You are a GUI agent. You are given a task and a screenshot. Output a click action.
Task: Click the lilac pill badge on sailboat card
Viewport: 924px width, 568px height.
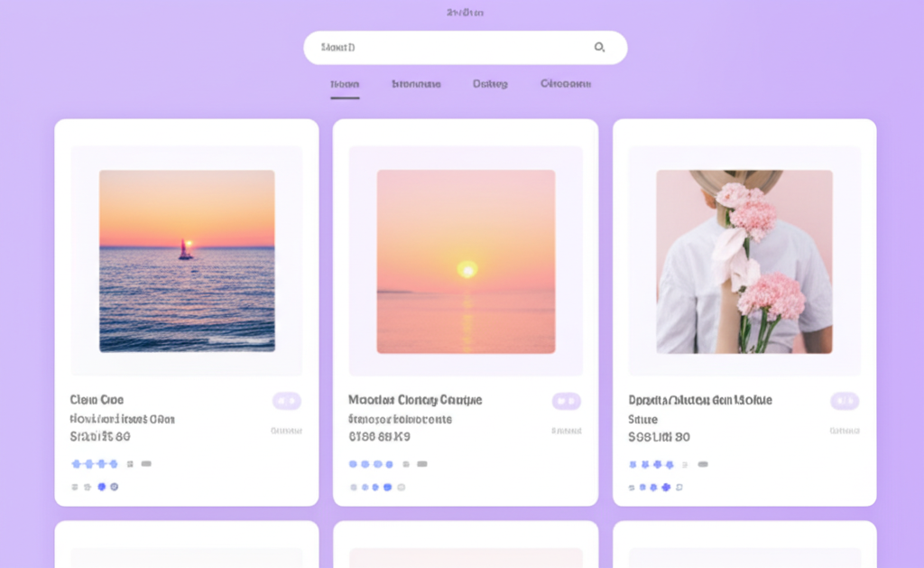(x=287, y=401)
